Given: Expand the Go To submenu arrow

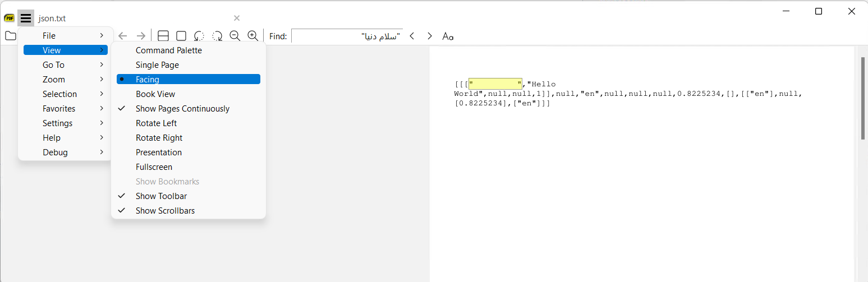Looking at the screenshot, I should pos(102,64).
